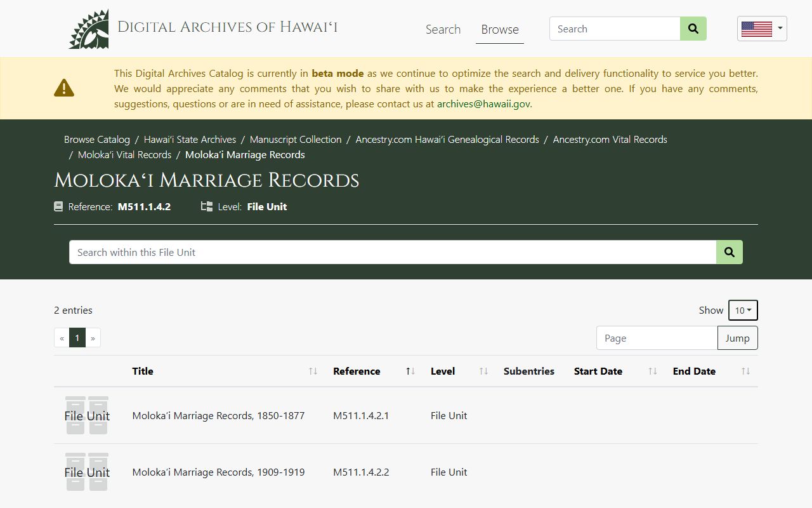This screenshot has height=508, width=812.
Task: Click the book icon beside Reference
Action: [58, 206]
